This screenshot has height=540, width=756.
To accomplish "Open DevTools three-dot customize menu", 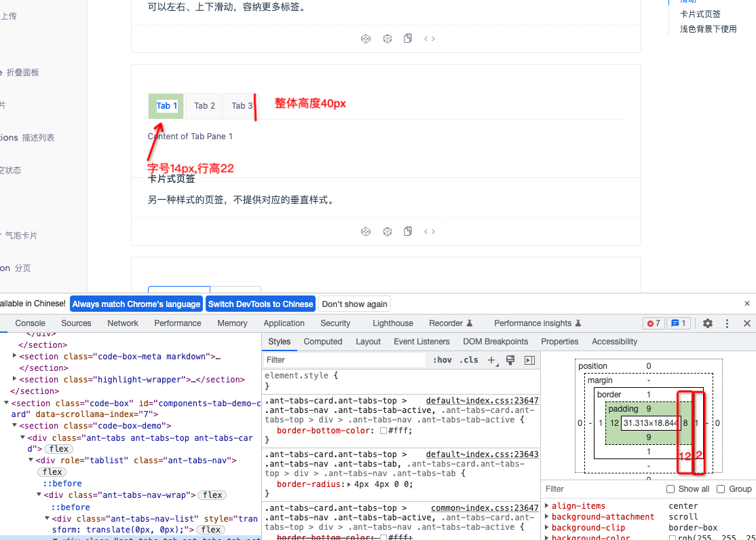I will click(x=727, y=323).
